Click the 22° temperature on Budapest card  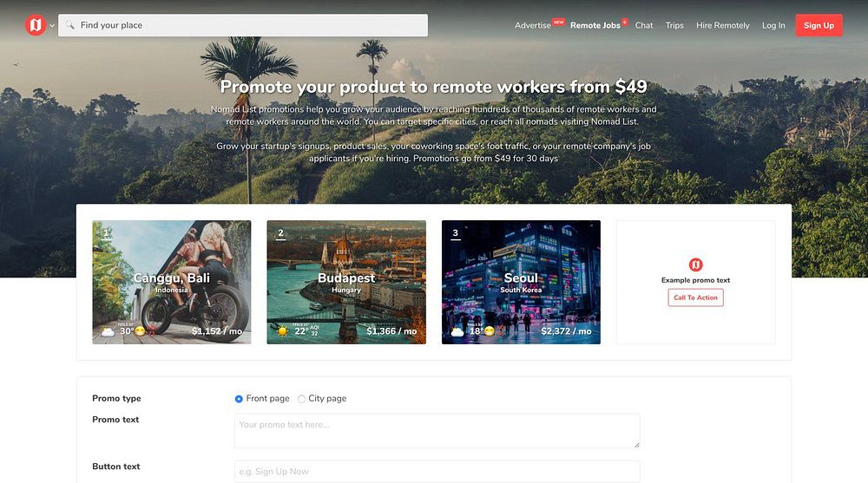click(x=301, y=331)
